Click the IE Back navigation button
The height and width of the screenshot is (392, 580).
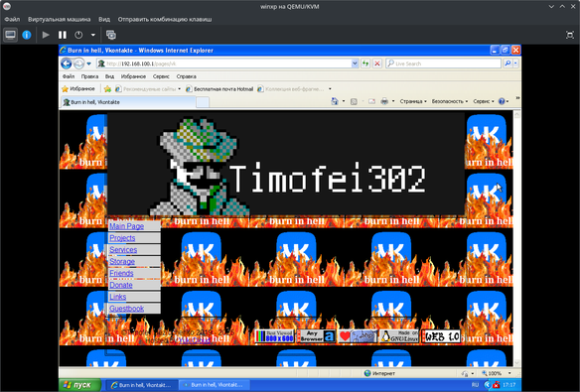67,64
